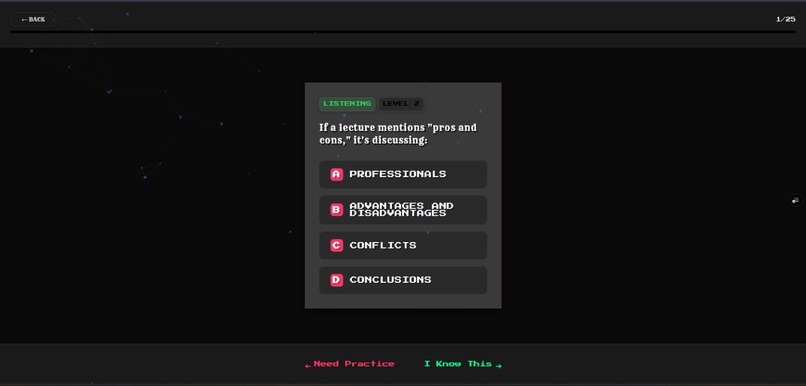Select answer A Professionals
Viewport: 806px width, 386px height.
(403, 174)
